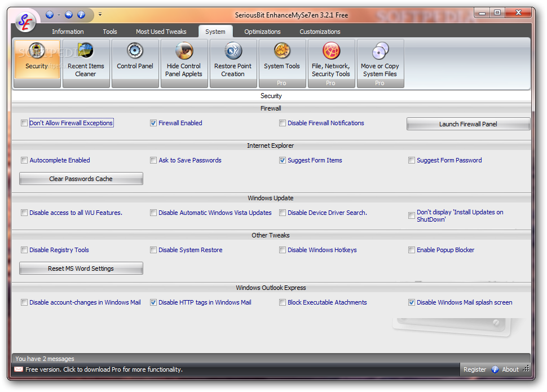Check Ask to Save Passwords
This screenshot has height=392, width=547.
(153, 160)
